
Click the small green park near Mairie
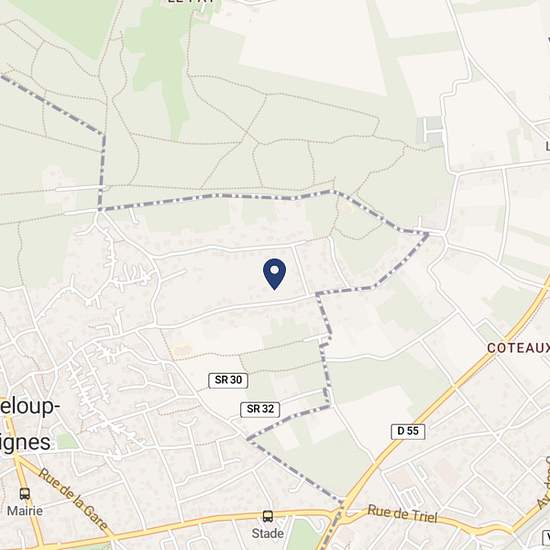[66, 441]
